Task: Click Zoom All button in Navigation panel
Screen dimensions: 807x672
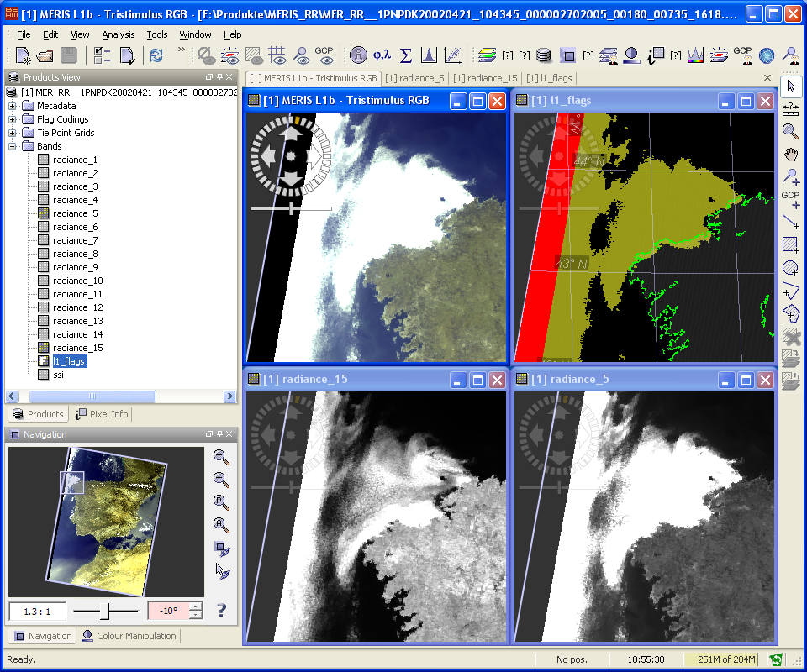Action: point(221,525)
